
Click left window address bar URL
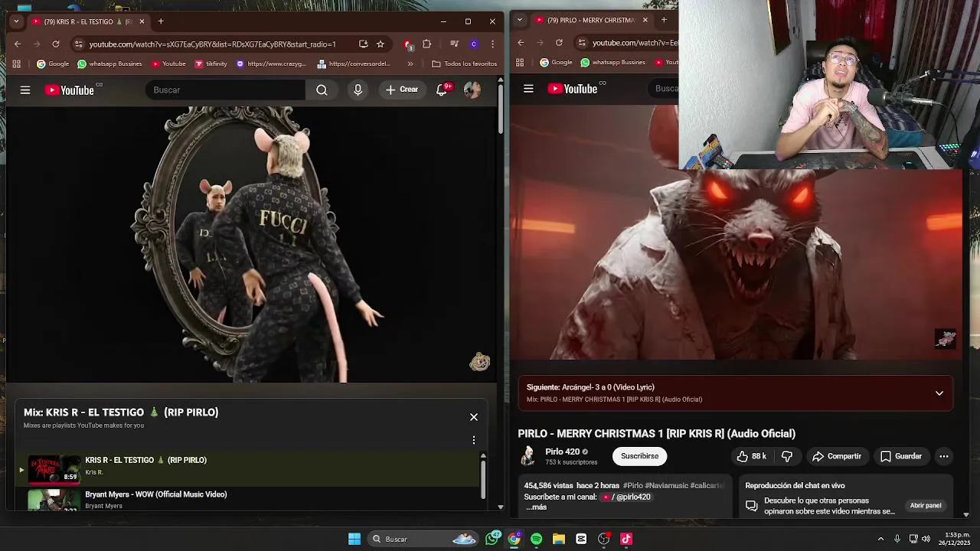coord(212,44)
